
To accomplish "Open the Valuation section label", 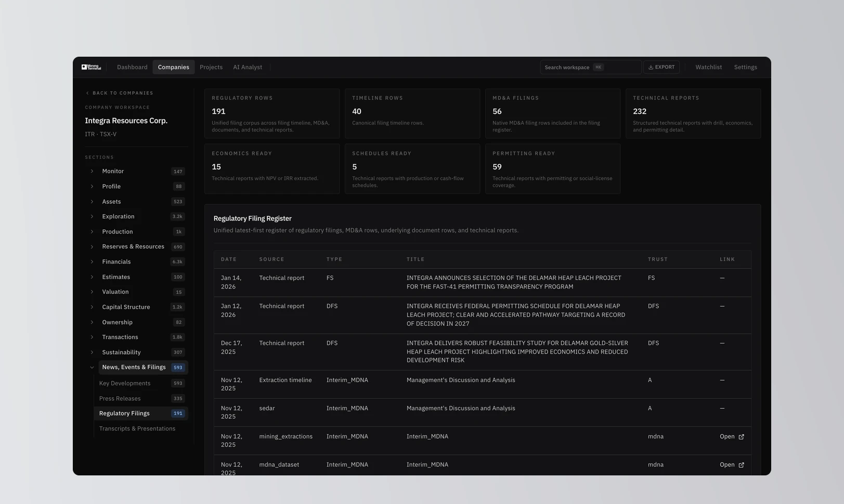I will point(115,292).
